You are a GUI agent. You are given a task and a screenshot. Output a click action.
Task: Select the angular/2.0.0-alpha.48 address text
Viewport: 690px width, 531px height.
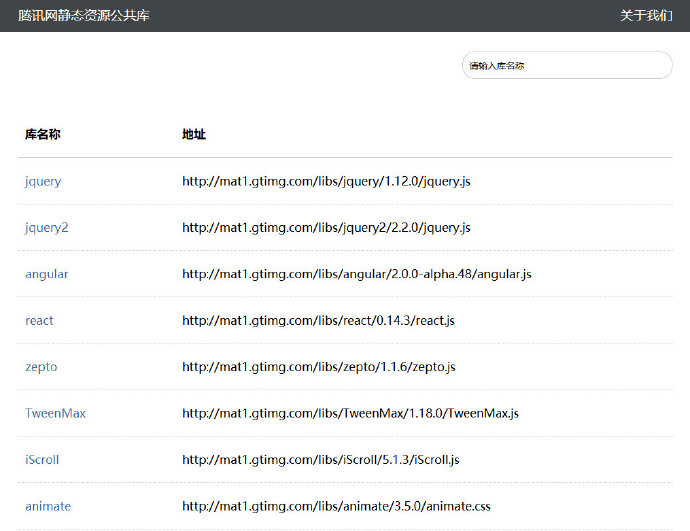tap(357, 274)
